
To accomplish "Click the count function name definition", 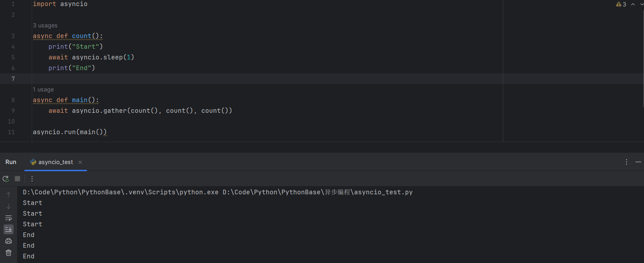I will 82,36.
